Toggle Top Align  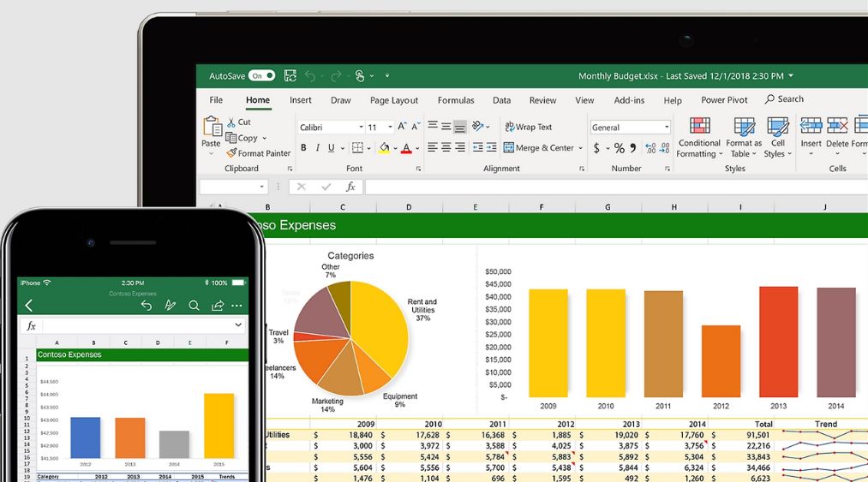tap(433, 126)
